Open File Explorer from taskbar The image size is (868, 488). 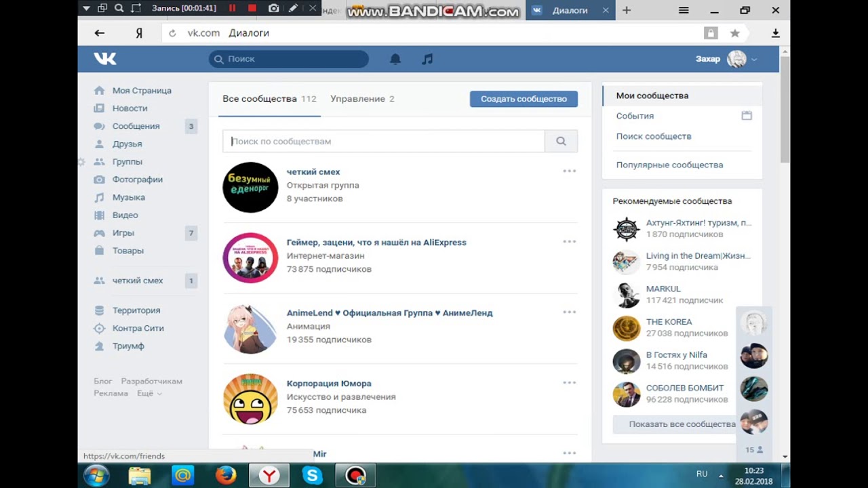[140, 475]
